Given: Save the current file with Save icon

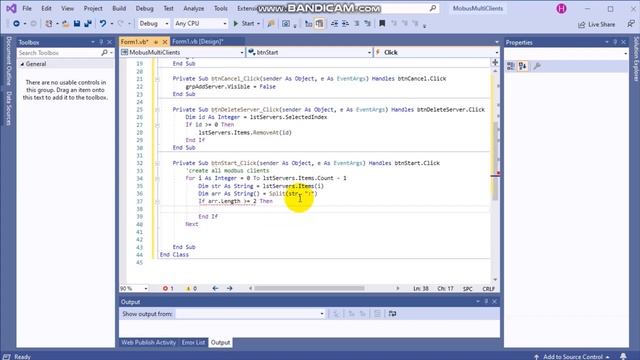Looking at the screenshot, I should click(x=77, y=24).
